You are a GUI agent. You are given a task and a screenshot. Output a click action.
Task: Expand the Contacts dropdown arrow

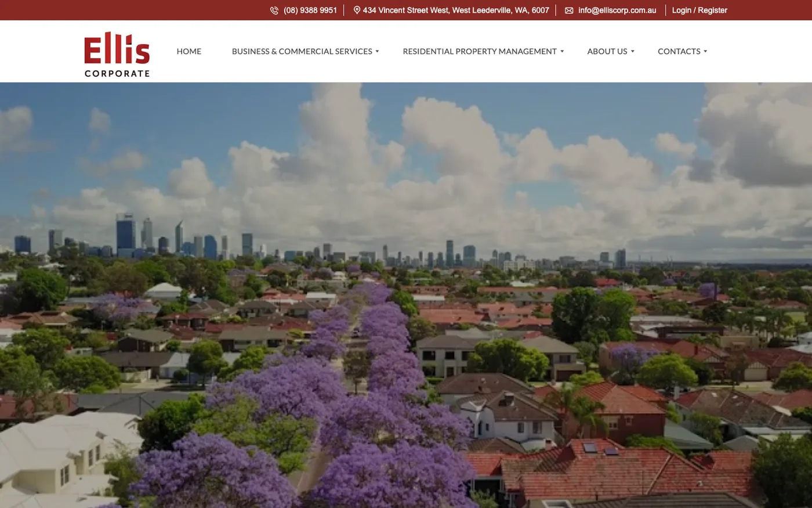click(x=705, y=52)
